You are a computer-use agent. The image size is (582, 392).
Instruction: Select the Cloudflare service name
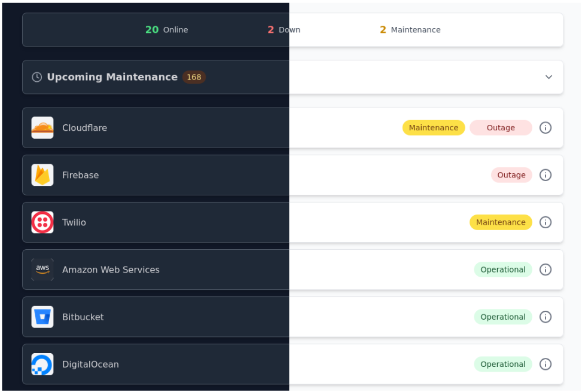[84, 128]
